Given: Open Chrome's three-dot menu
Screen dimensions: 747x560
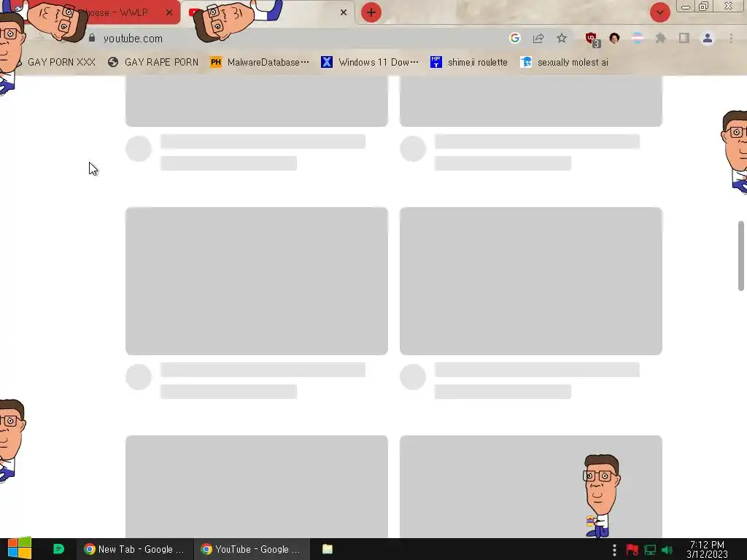Looking at the screenshot, I should pos(731,38).
